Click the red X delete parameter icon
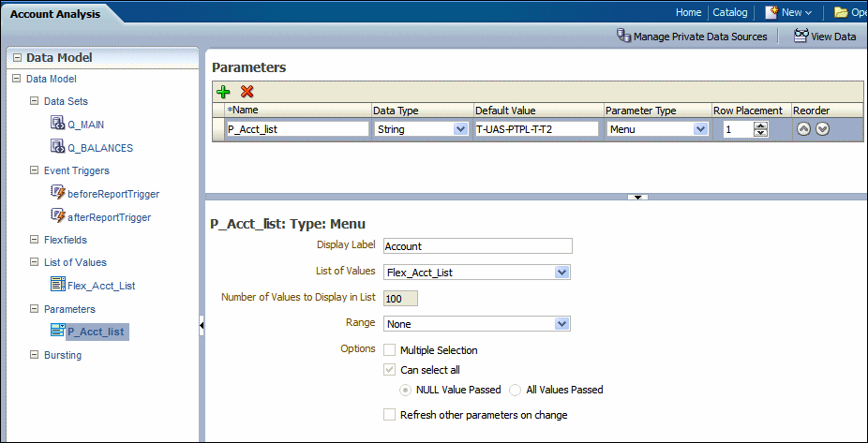This screenshot has height=443, width=868. coord(247,92)
